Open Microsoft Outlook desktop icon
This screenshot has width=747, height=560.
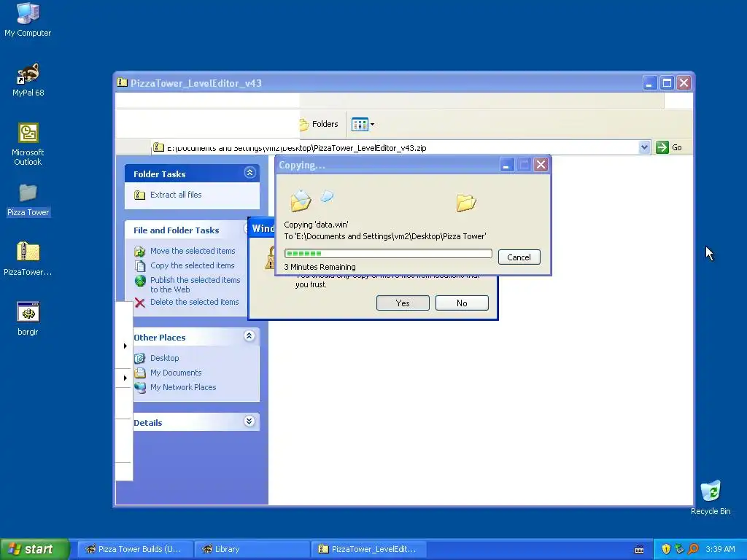tap(28, 144)
